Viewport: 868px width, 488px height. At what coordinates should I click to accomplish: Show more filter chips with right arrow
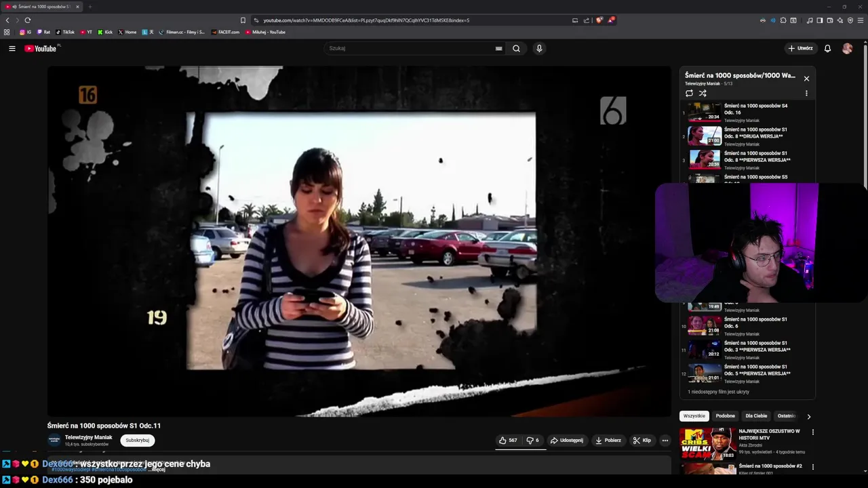808,417
